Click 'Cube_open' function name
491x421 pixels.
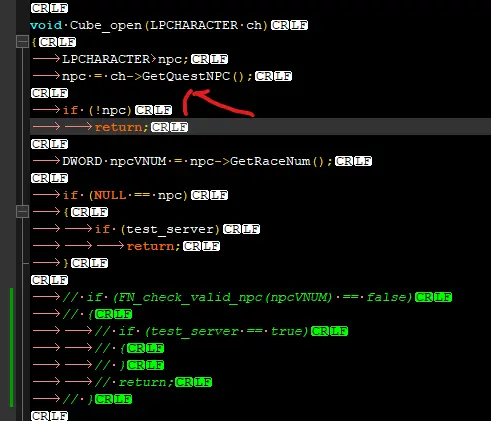click(x=106, y=25)
